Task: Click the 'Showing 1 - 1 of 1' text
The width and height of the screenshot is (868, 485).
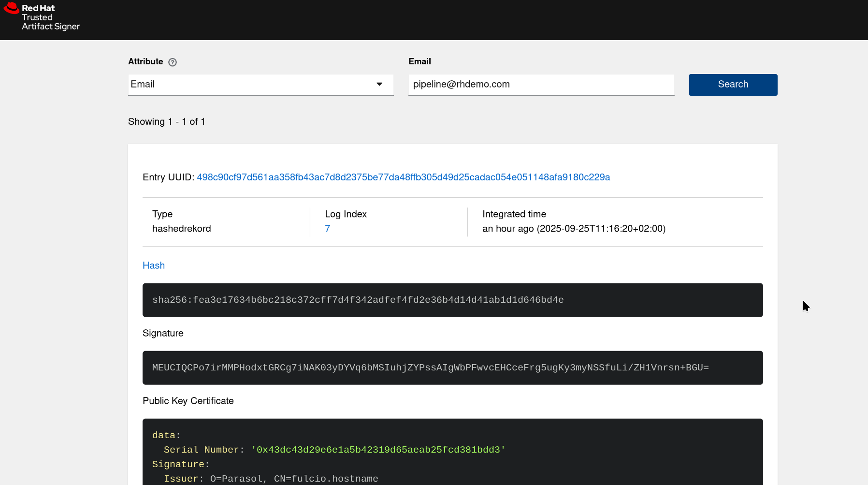Action: [x=167, y=122]
